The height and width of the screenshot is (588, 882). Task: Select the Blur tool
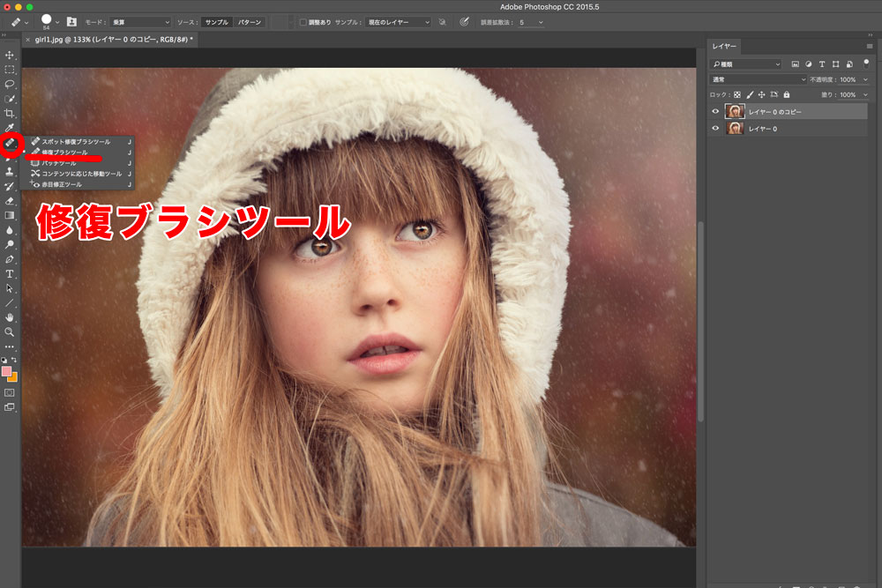coord(10,230)
